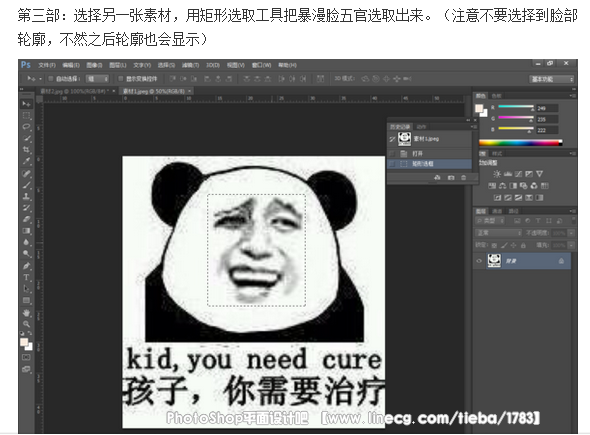590x435 pixels.
Task: Open the Color panel flyout menu
Action: [x=572, y=96]
